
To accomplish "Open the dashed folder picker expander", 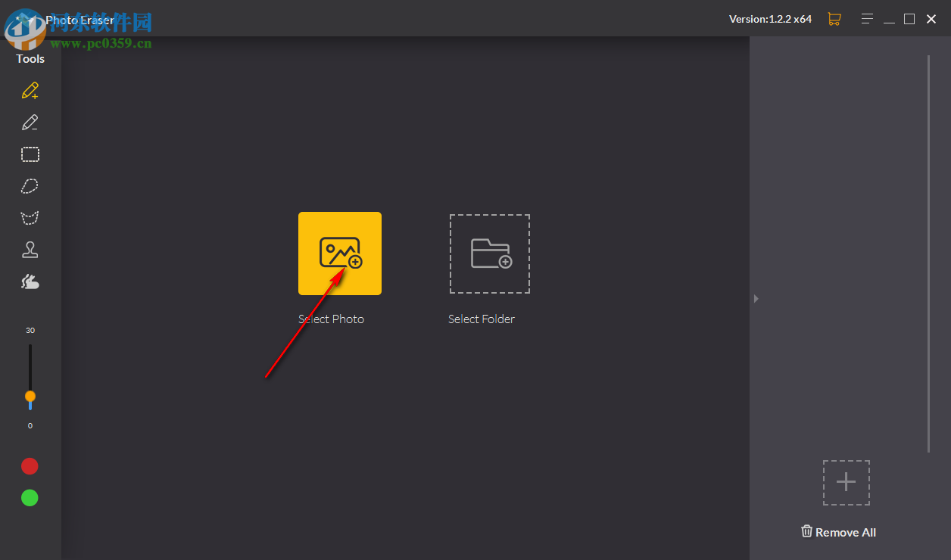I will click(846, 482).
